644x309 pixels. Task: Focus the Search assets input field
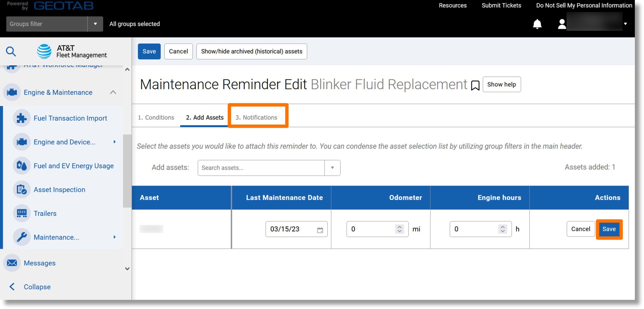[x=261, y=168]
